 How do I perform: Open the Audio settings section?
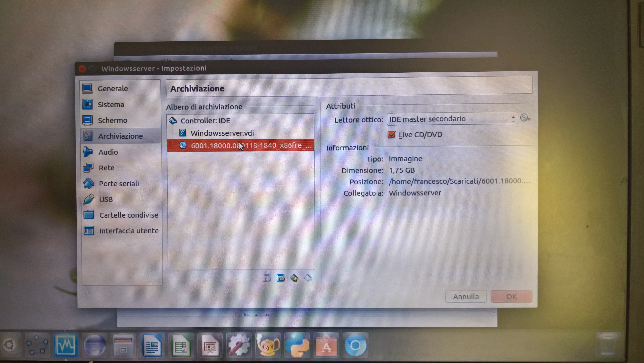click(121, 152)
